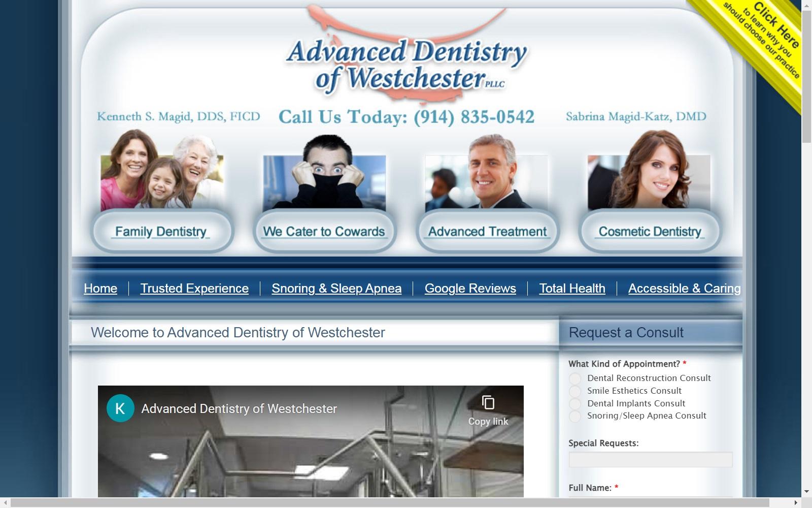
Task: Select Dental Reconstruction Consult radio button
Action: click(x=575, y=378)
